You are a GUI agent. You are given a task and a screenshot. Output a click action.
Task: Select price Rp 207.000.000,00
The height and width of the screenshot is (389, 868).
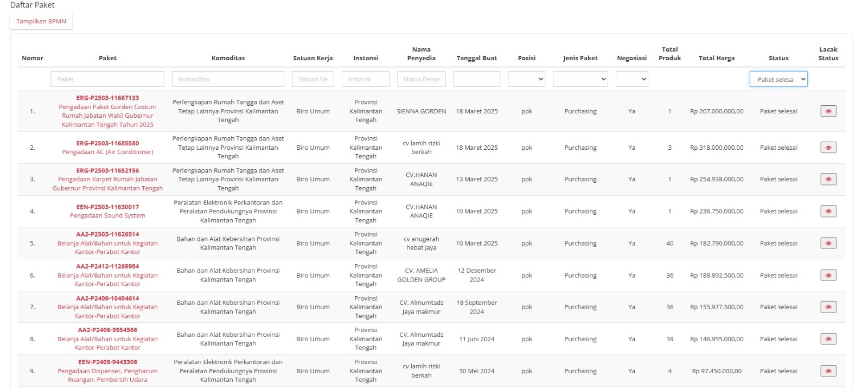[717, 111]
